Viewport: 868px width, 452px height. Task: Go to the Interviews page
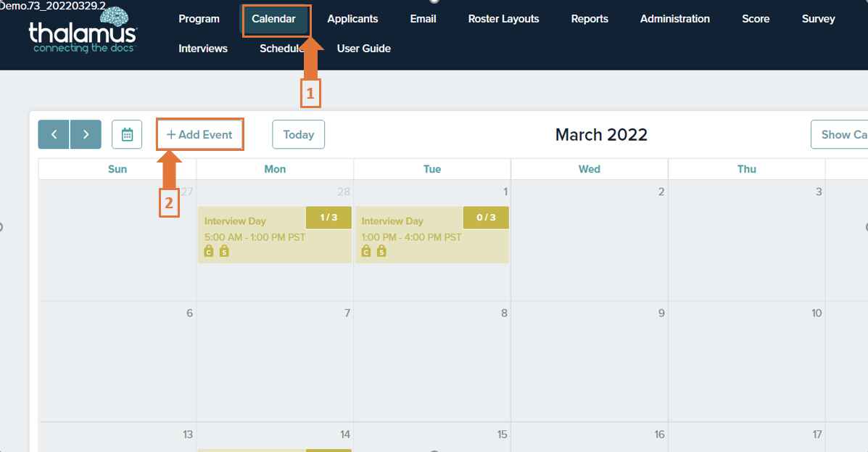pos(203,49)
